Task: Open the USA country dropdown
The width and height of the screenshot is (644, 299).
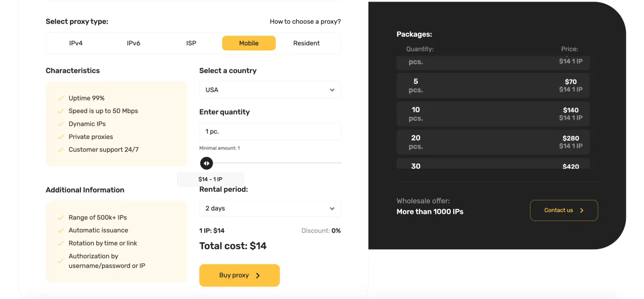Action: point(270,90)
